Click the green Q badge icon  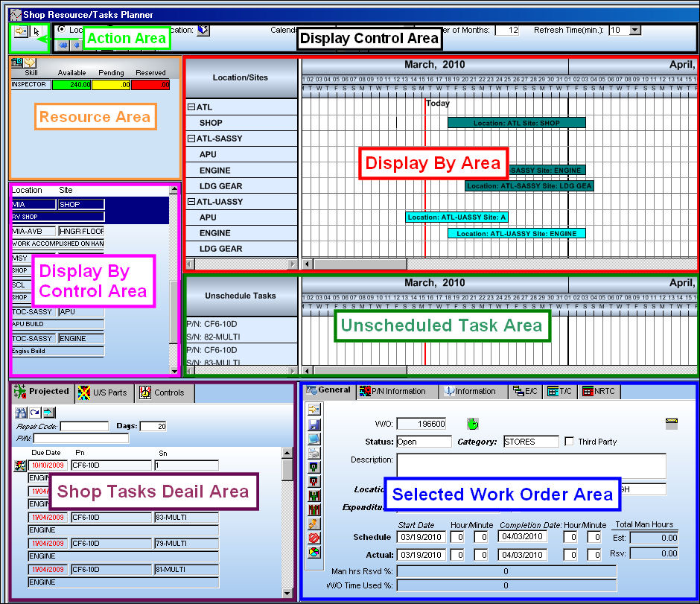point(314,468)
